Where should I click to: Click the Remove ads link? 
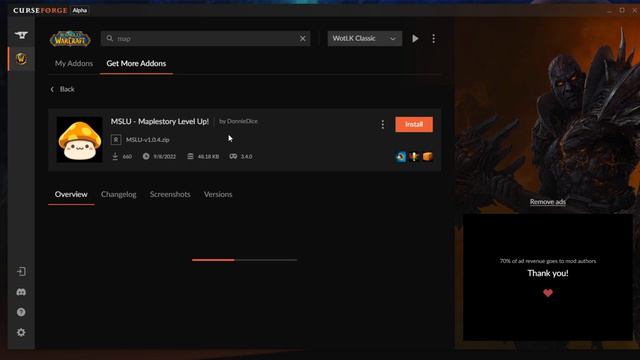click(x=547, y=202)
